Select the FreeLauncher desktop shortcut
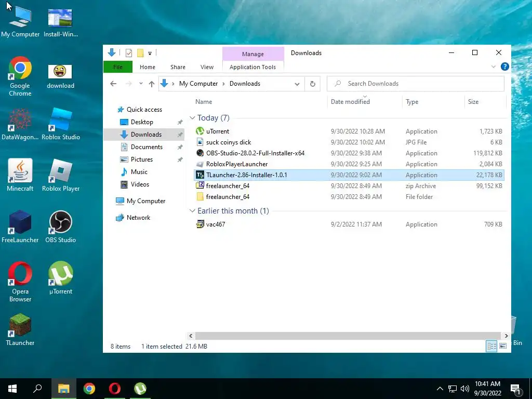Viewport: 532px width, 399px height. 20,227
